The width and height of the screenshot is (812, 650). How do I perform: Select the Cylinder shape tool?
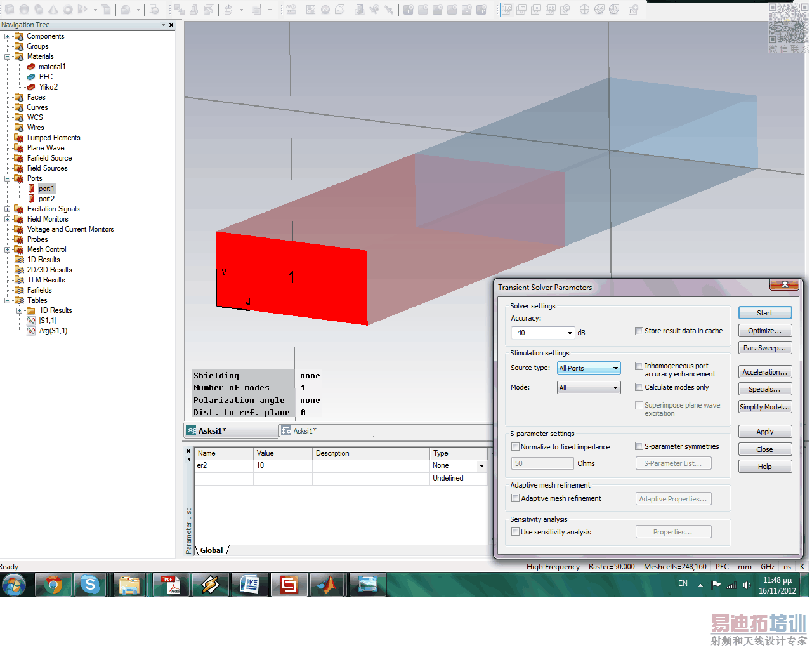tap(39, 10)
